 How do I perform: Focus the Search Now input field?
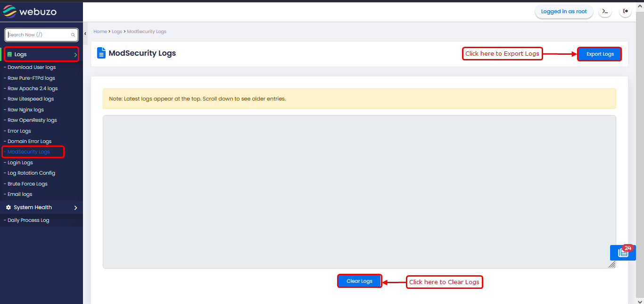point(38,35)
